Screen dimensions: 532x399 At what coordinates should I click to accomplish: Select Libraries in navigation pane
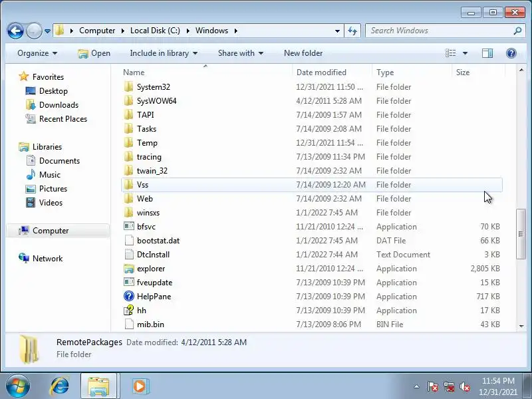click(47, 147)
